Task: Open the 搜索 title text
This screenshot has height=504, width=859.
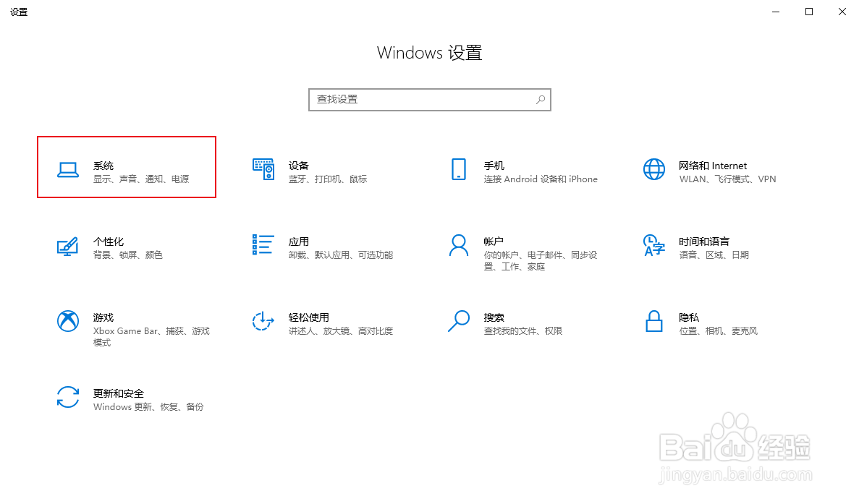Action: [x=494, y=317]
